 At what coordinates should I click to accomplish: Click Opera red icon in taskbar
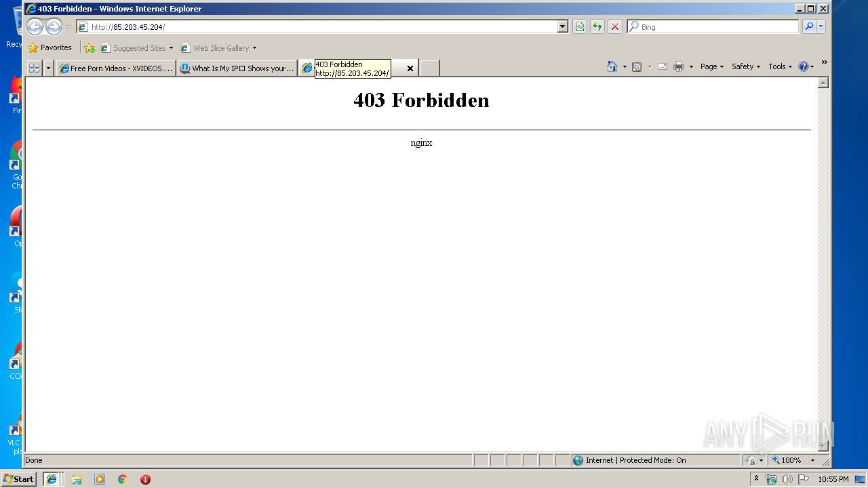(145, 479)
